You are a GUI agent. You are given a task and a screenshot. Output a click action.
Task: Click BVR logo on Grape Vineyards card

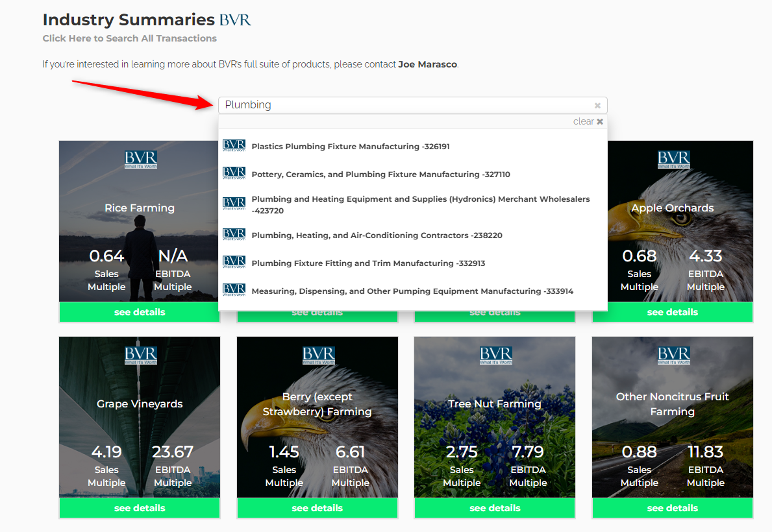pos(140,356)
